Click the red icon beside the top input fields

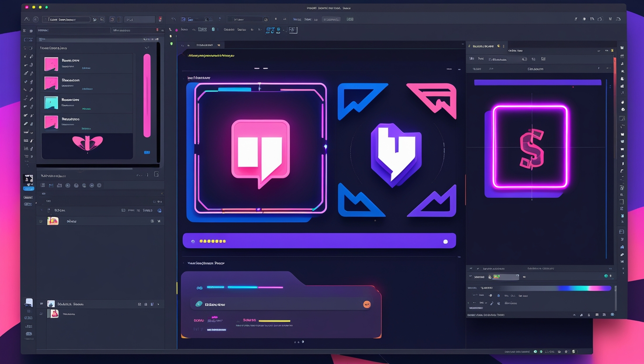[x=160, y=19]
